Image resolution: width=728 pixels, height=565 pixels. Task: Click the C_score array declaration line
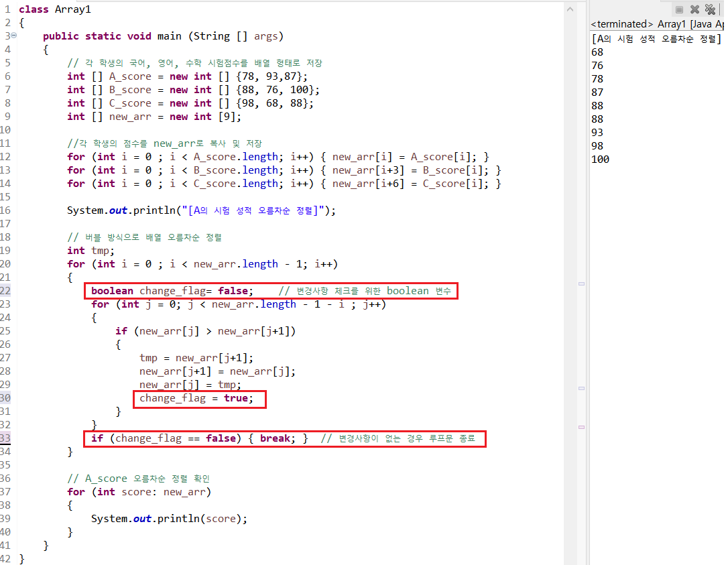(x=190, y=103)
